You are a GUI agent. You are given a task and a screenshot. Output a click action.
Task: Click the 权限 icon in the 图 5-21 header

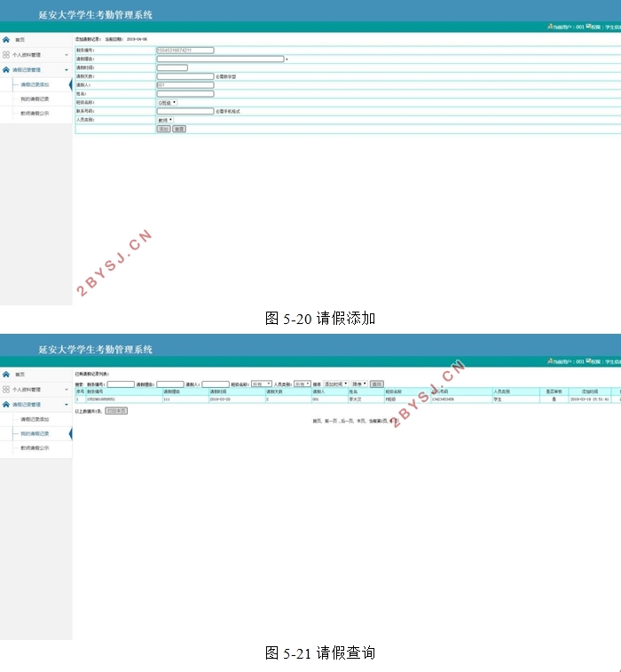(588, 361)
